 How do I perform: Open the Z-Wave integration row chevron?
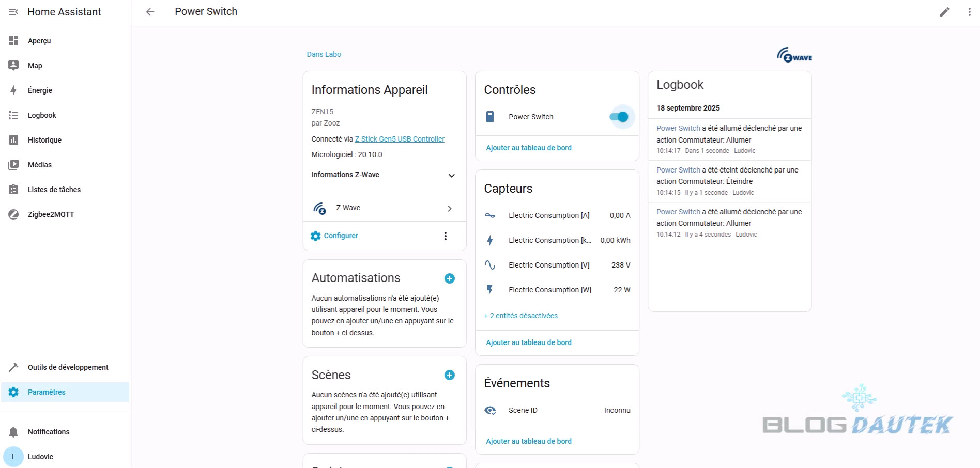(449, 208)
